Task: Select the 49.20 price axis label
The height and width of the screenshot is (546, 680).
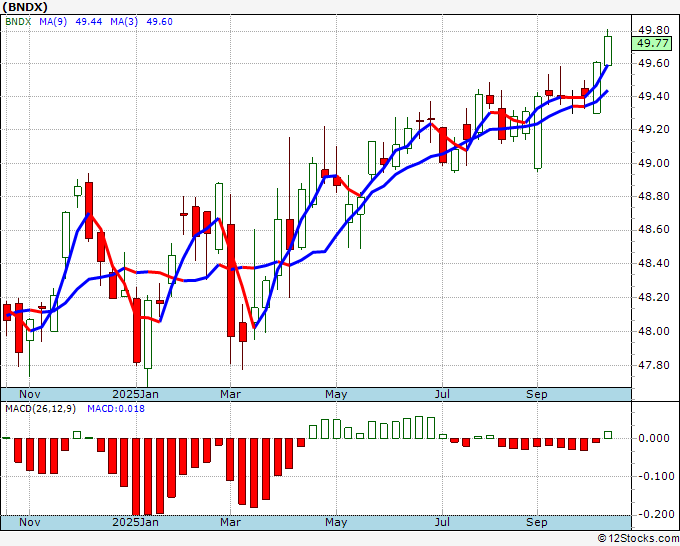Action: [654, 130]
